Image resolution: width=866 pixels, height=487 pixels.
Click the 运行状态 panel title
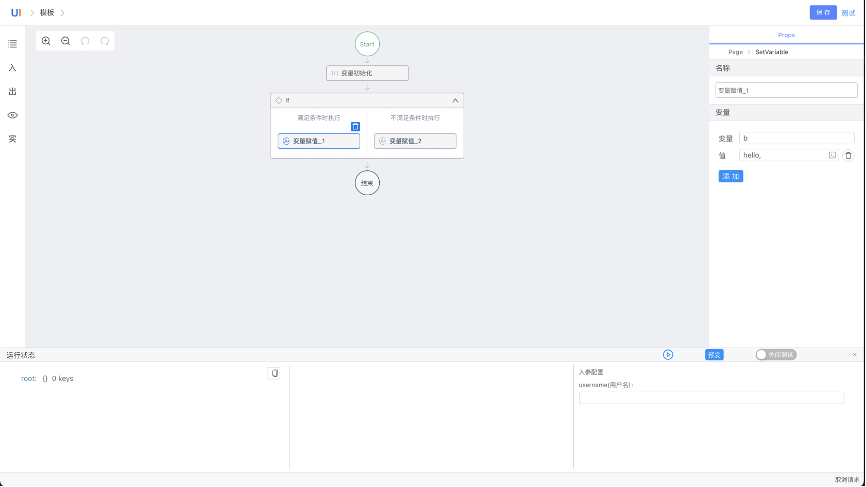click(x=20, y=355)
